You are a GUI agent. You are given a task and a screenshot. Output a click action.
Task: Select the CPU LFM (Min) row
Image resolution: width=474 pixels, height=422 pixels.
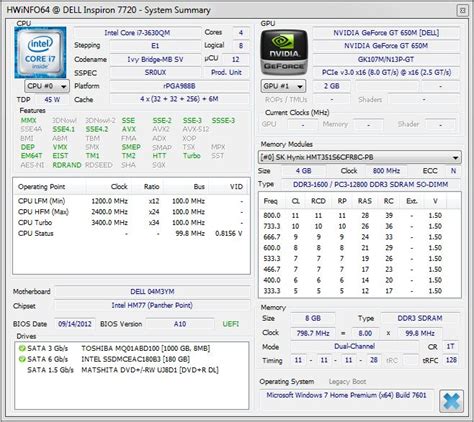coord(131,201)
